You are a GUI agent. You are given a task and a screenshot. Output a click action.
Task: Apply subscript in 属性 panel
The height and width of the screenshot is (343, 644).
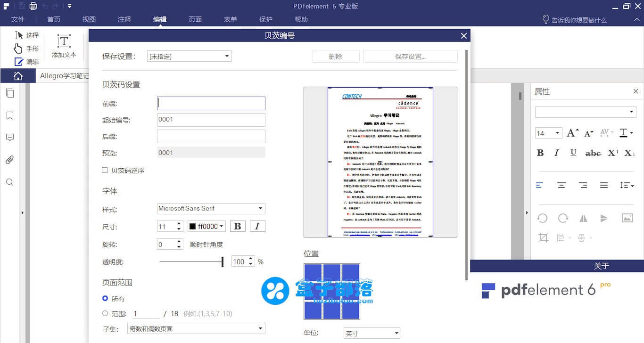pos(630,153)
